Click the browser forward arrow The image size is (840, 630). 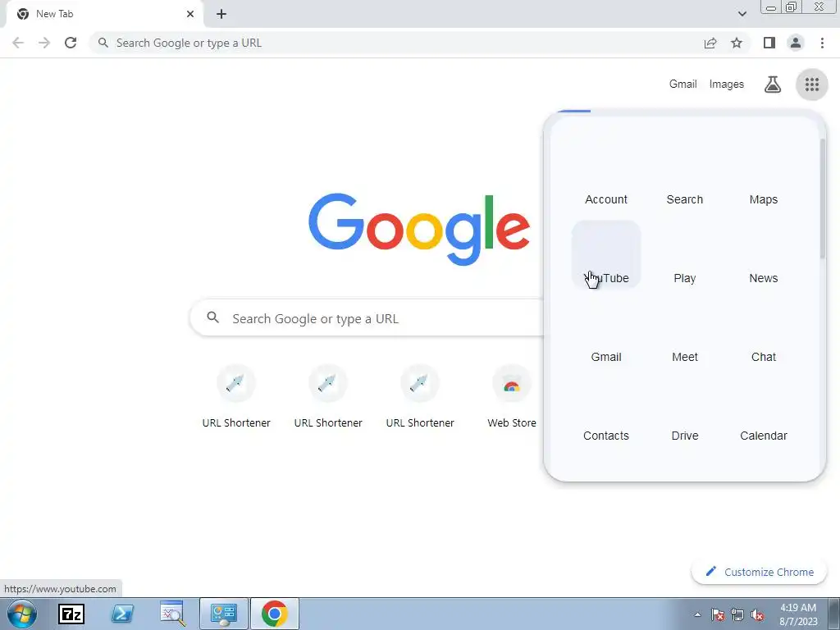tap(44, 43)
